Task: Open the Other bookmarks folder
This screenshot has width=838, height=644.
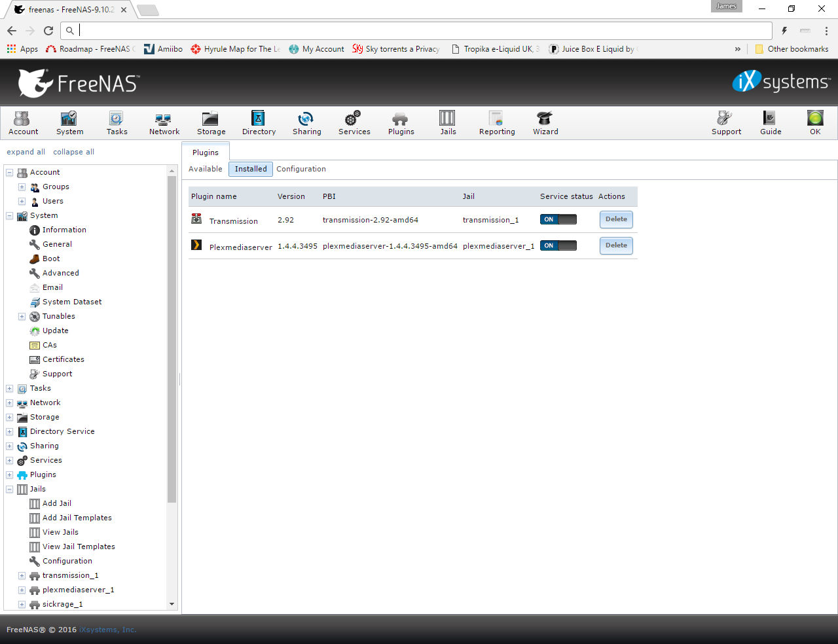Action: [792, 49]
